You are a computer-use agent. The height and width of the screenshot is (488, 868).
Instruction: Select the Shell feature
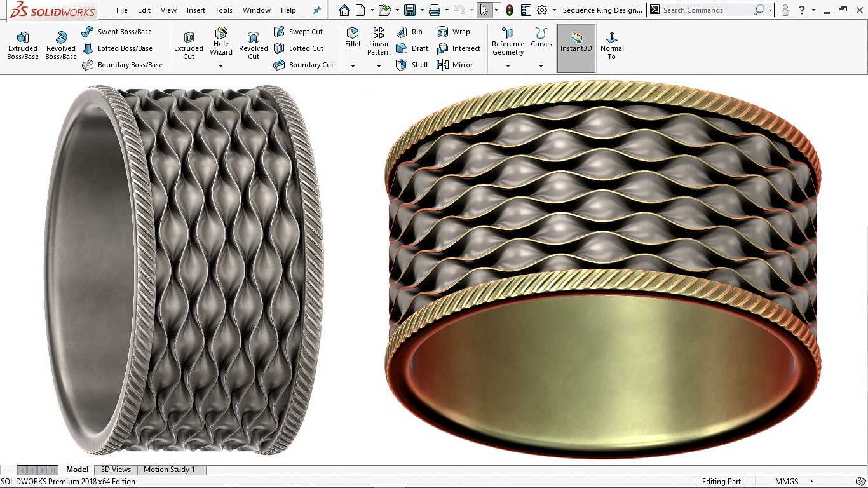tap(412, 65)
